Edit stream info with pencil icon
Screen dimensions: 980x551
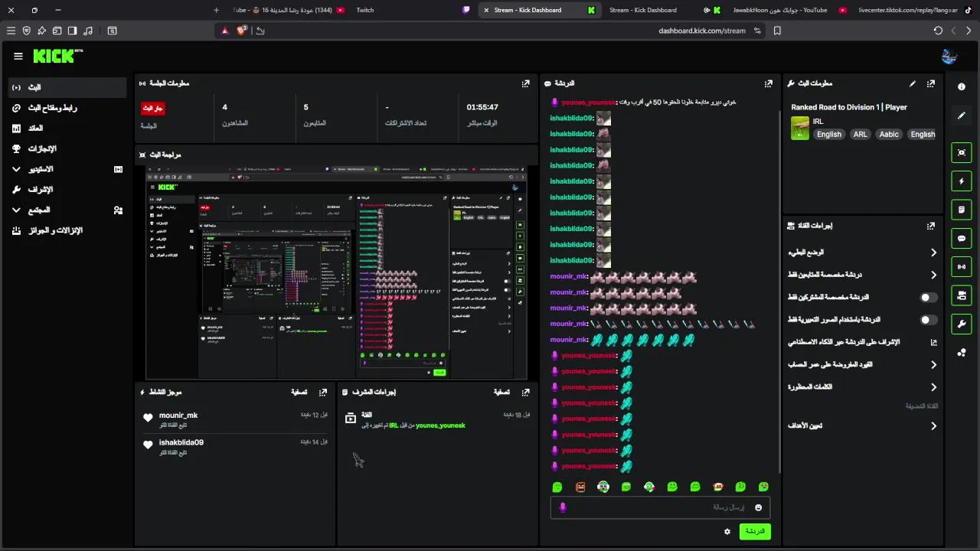(913, 83)
